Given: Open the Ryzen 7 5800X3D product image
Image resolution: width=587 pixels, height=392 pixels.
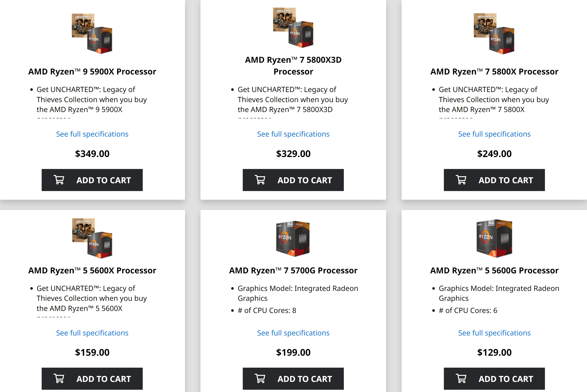Looking at the screenshot, I should (x=293, y=27).
